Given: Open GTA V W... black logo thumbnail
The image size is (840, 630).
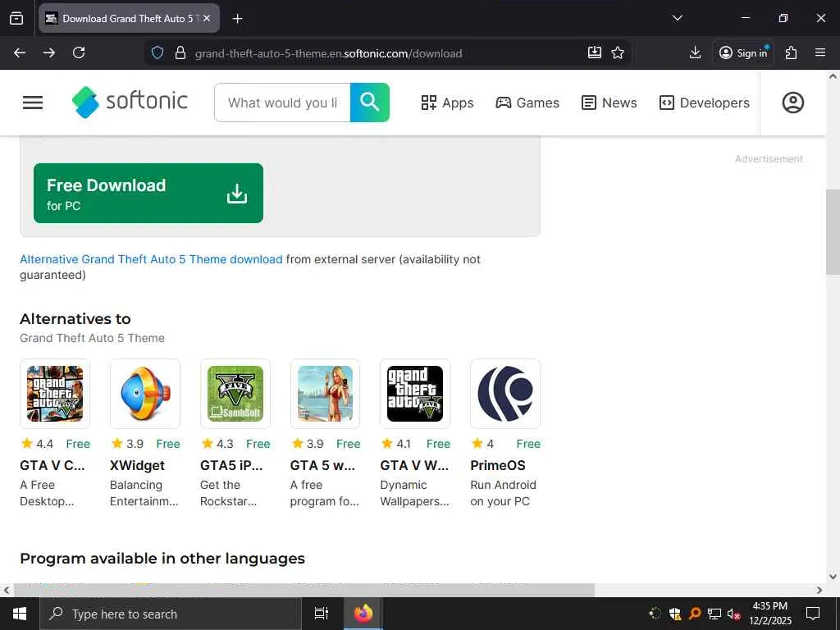Looking at the screenshot, I should click(415, 394).
